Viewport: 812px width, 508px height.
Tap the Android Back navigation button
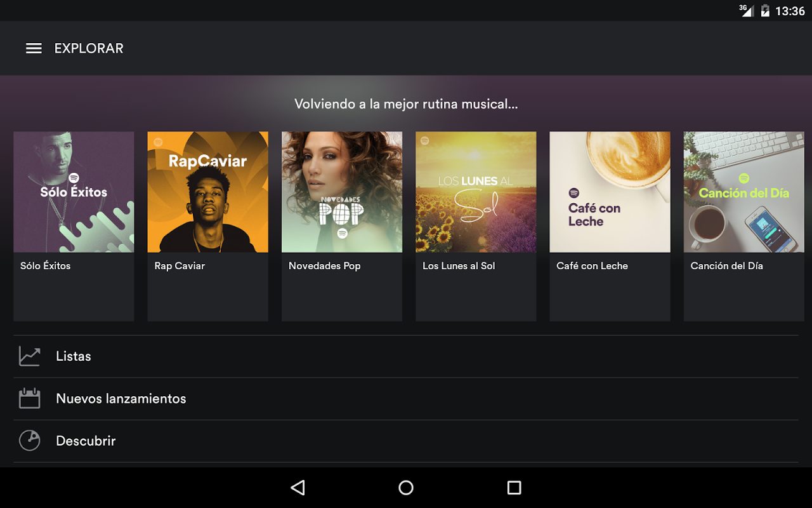tap(297, 488)
